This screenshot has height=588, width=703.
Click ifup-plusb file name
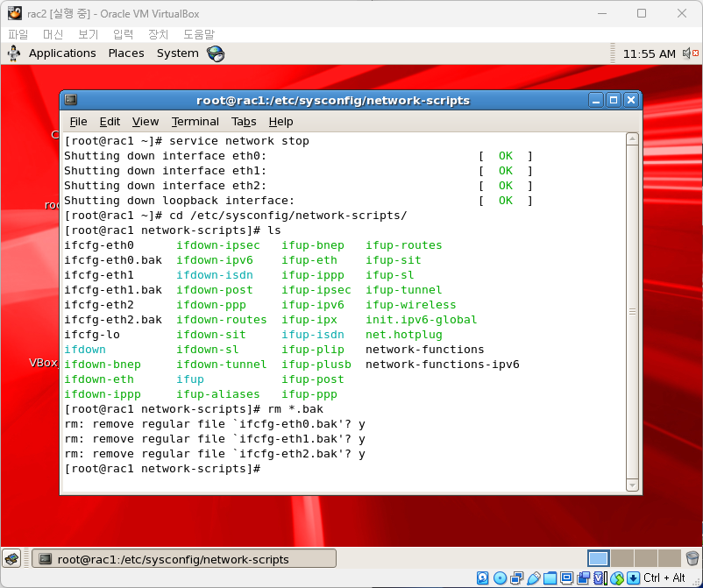(x=316, y=365)
